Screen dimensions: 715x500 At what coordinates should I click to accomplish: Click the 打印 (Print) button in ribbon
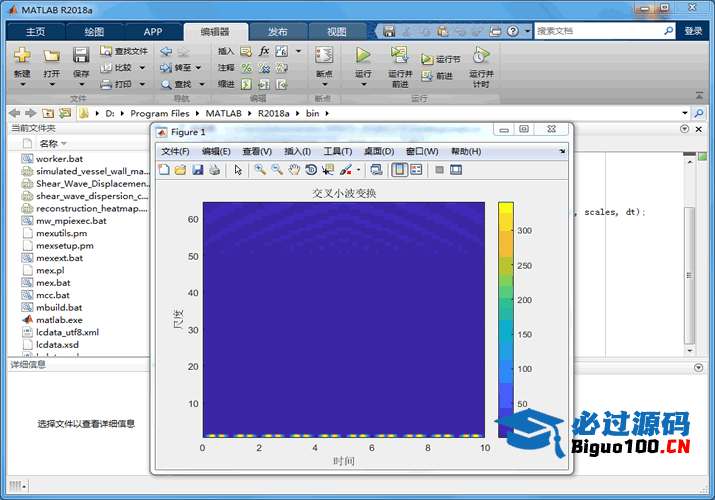[117, 84]
